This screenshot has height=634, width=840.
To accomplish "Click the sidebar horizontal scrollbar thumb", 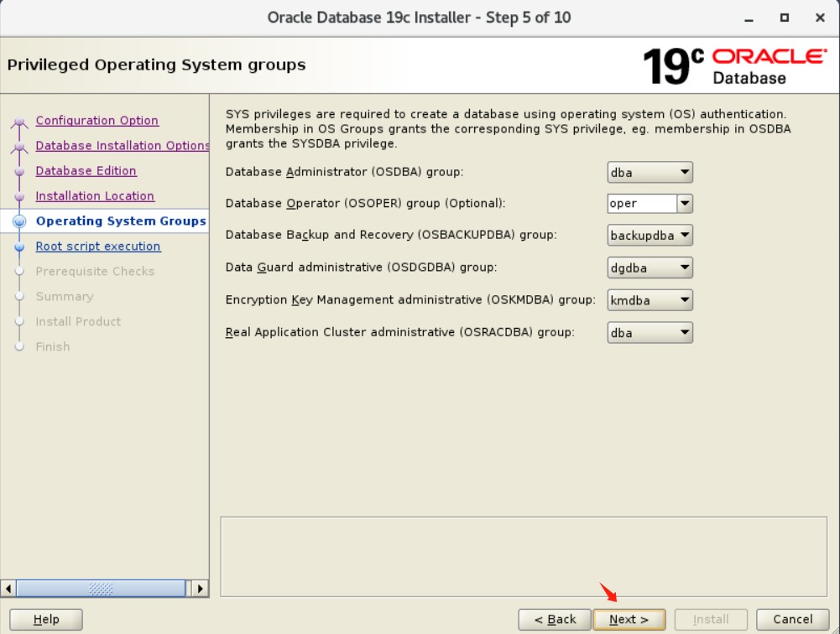I will [x=101, y=589].
